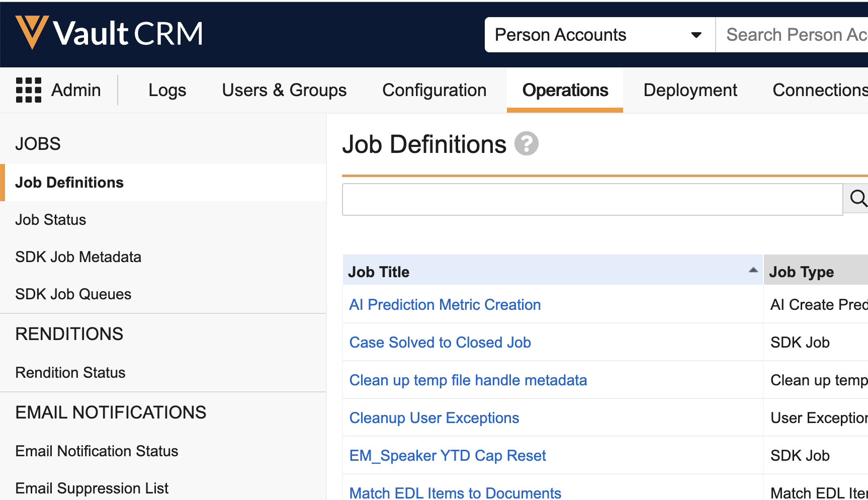Open the app grid launcher icon
The width and height of the screenshot is (868, 500).
pyautogui.click(x=29, y=90)
